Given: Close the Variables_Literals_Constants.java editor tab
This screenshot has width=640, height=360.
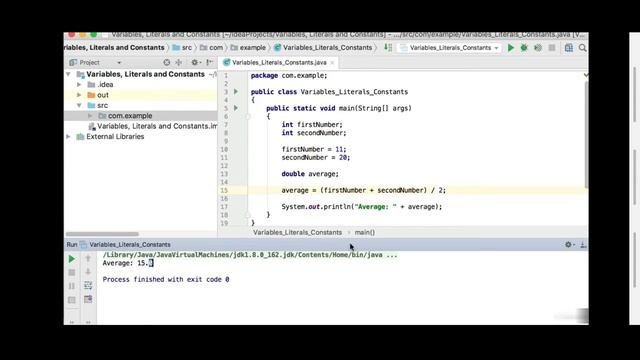Looking at the screenshot, I should point(332,62).
